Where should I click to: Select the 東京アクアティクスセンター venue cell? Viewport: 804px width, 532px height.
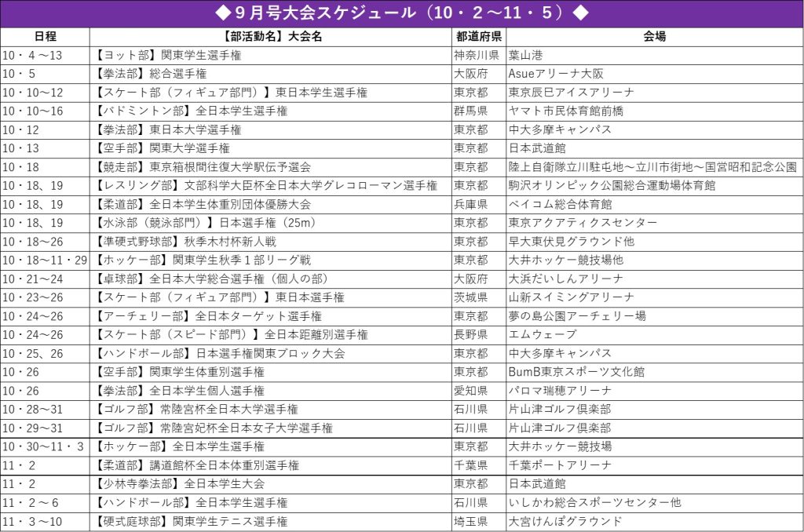tap(583, 223)
